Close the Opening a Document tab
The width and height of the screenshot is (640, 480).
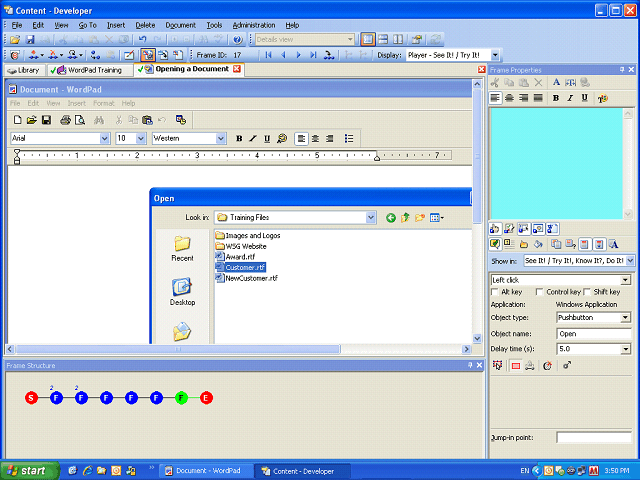(237, 69)
